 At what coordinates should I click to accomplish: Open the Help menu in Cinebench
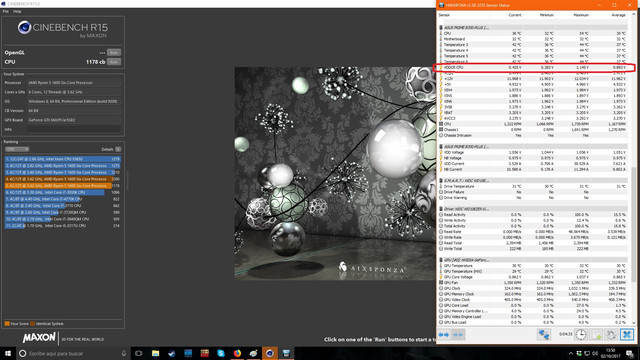tap(17, 11)
